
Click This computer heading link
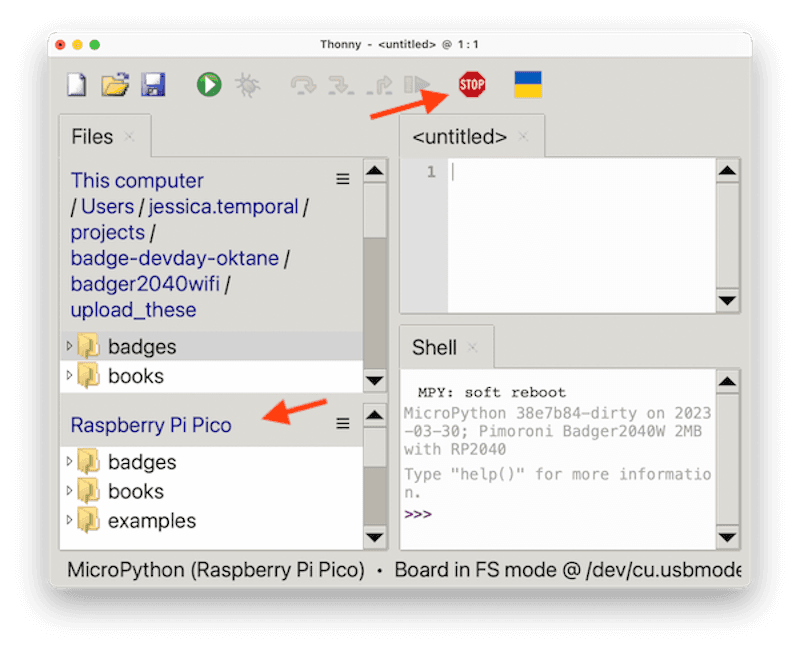[137, 181]
